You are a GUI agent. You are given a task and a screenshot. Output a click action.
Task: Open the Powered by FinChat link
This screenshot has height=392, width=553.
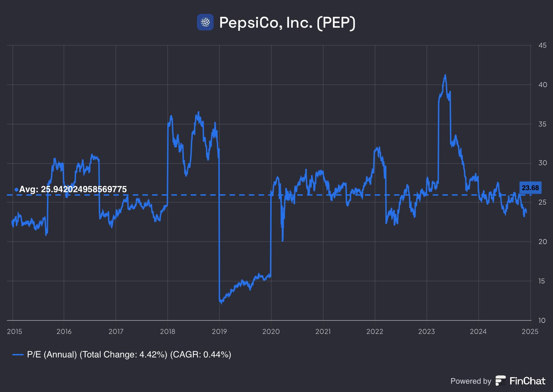click(x=498, y=381)
